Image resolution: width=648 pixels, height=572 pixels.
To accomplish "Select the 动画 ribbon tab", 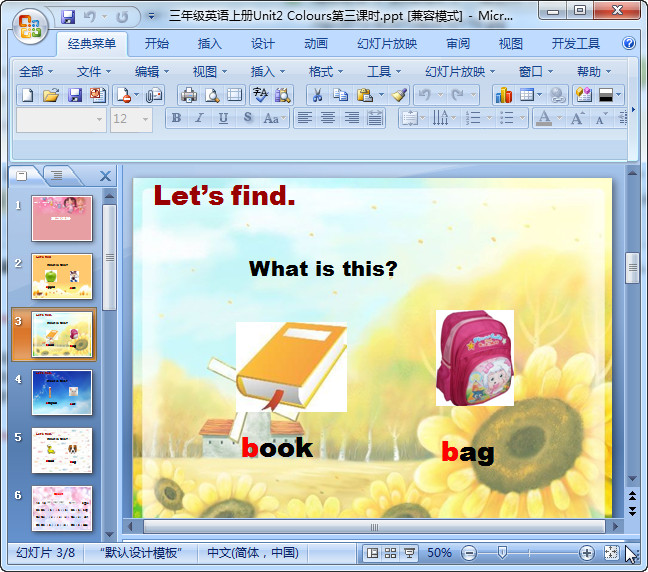I will coord(316,43).
